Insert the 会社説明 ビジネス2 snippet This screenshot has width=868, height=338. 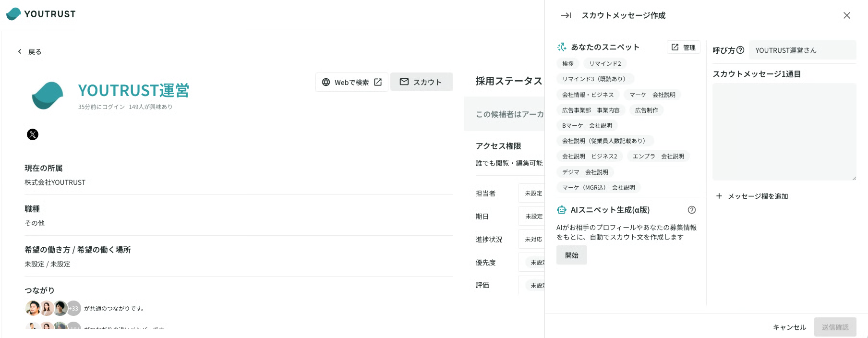590,156
